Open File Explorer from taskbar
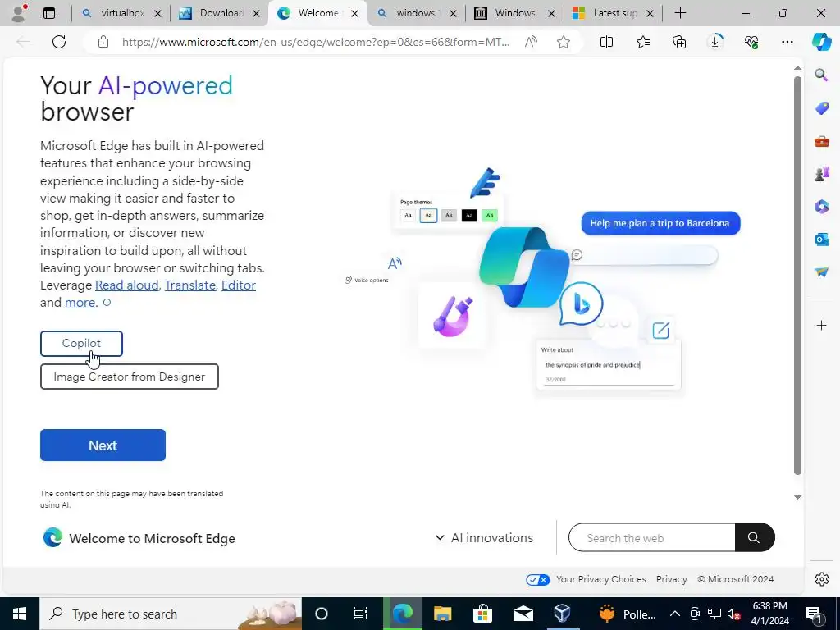840x630 pixels. tap(442, 614)
